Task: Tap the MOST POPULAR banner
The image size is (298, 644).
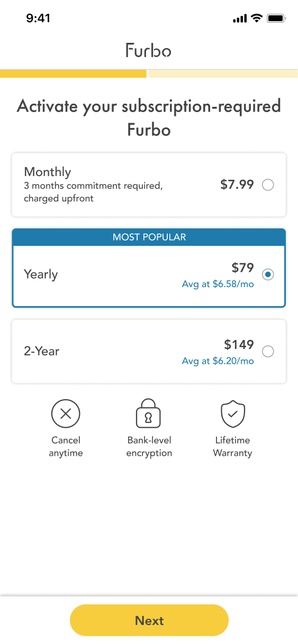Action: coord(149,237)
